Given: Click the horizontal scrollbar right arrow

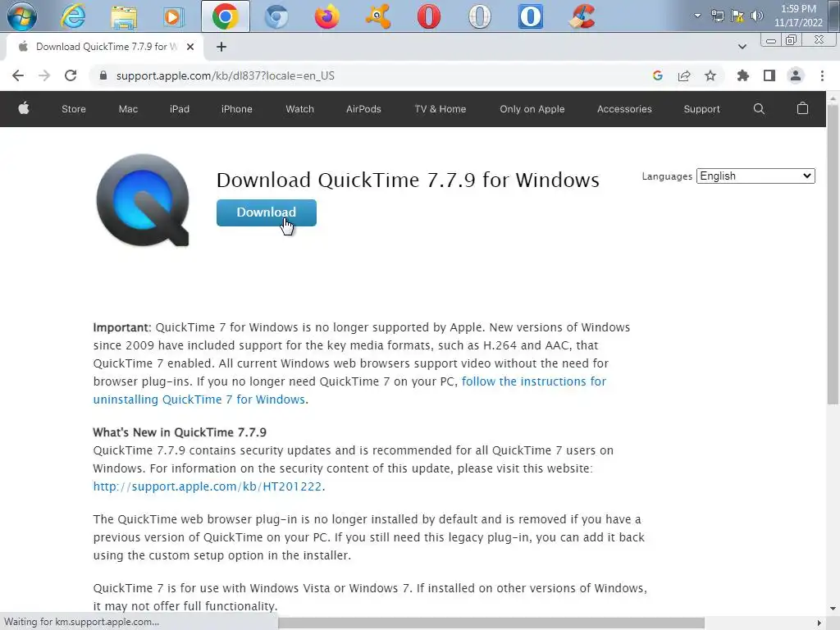Looking at the screenshot, I should 819,623.
